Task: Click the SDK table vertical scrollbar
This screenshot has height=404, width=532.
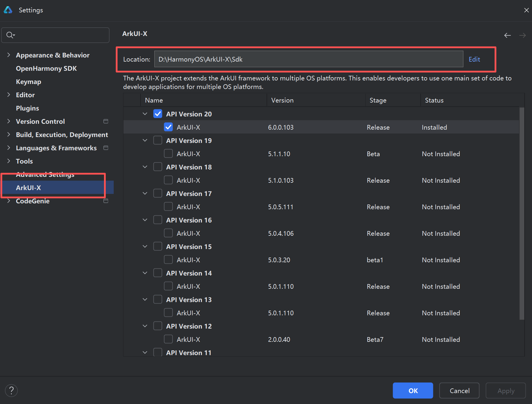Action: coord(522,213)
